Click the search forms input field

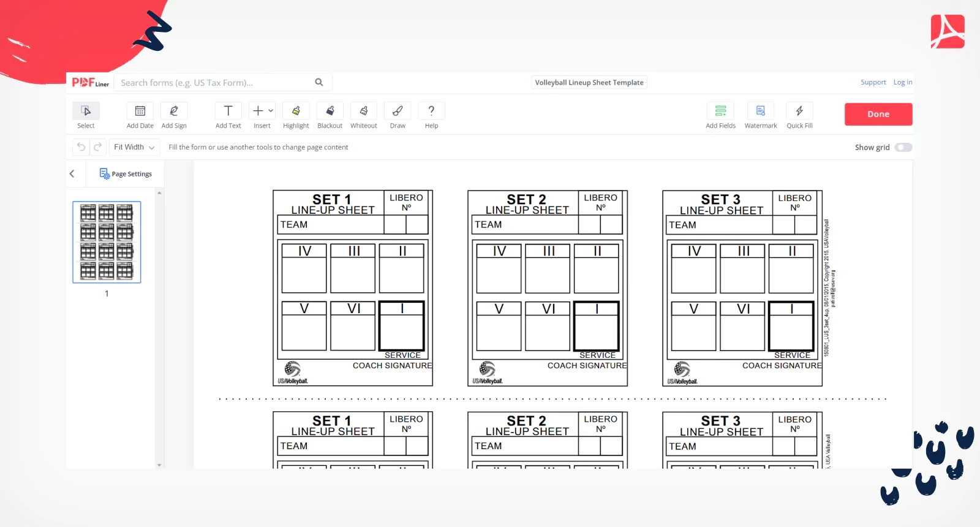tap(214, 83)
